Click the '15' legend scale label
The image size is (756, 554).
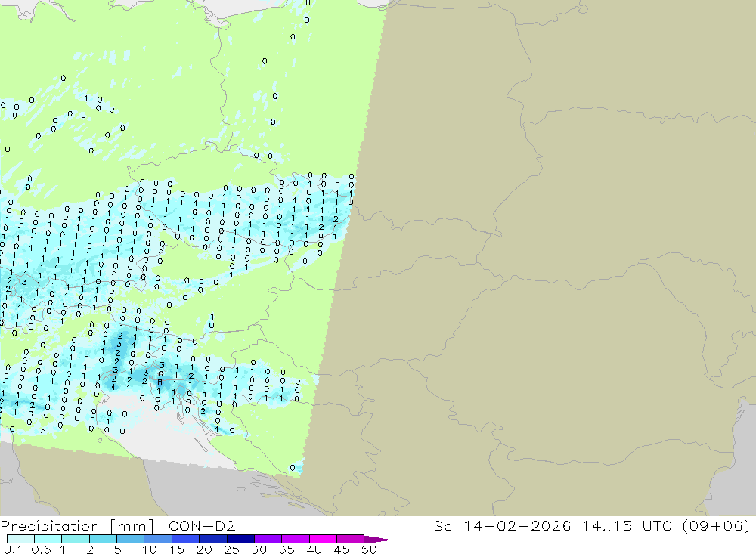tap(177, 549)
